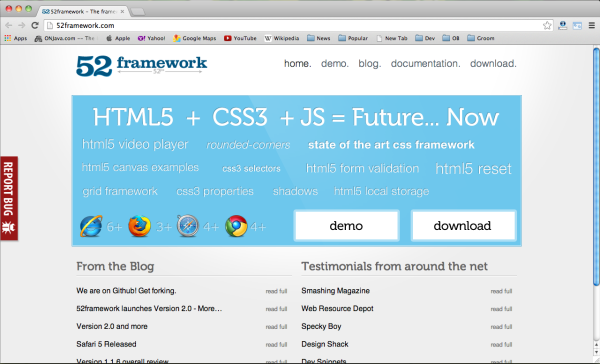Click the css3 properties text
The height and width of the screenshot is (364, 600).
(x=215, y=191)
